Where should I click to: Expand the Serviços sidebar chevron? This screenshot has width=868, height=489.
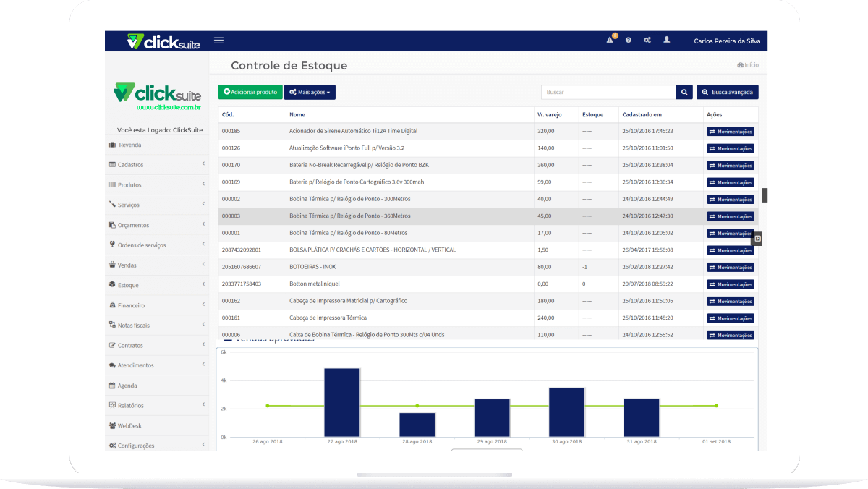[x=204, y=205]
